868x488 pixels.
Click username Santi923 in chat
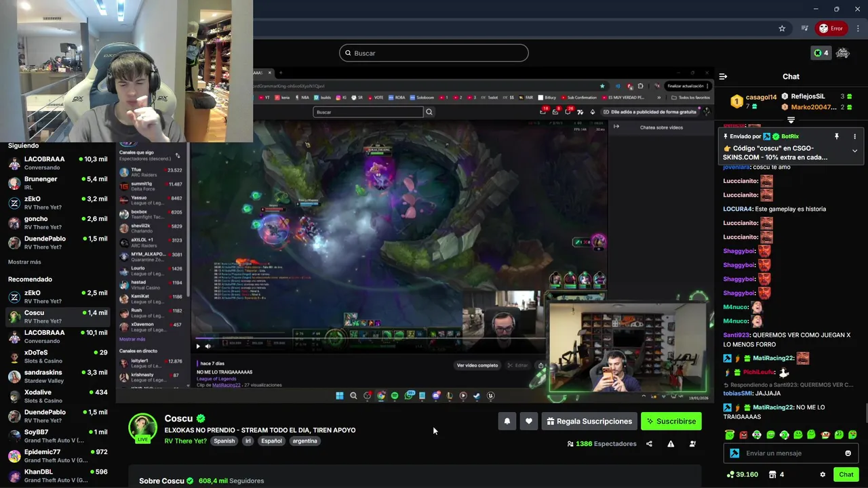tap(736, 335)
